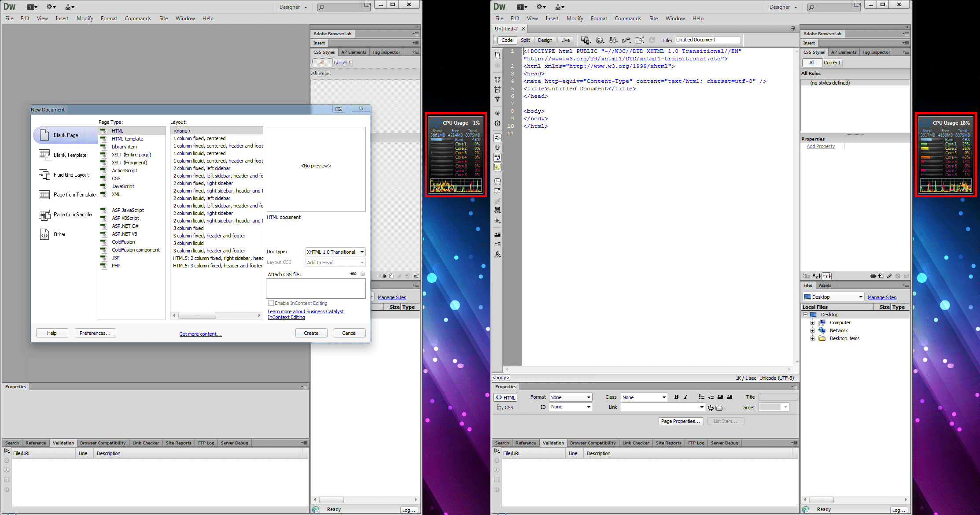
Task: Click Ordered List icon in Properties panel
Action: point(711,397)
